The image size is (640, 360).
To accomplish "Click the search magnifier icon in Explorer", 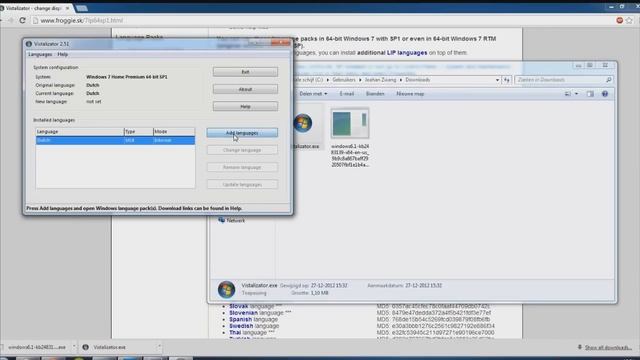I will pos(608,80).
